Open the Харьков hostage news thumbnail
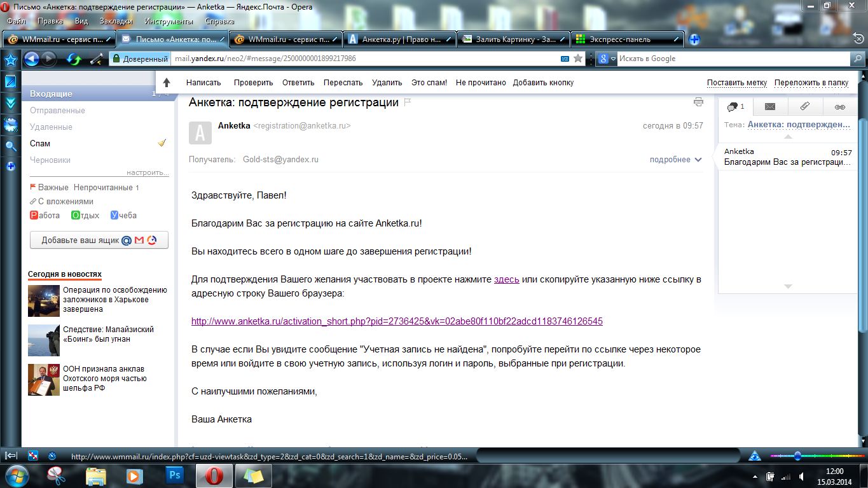 (44, 300)
